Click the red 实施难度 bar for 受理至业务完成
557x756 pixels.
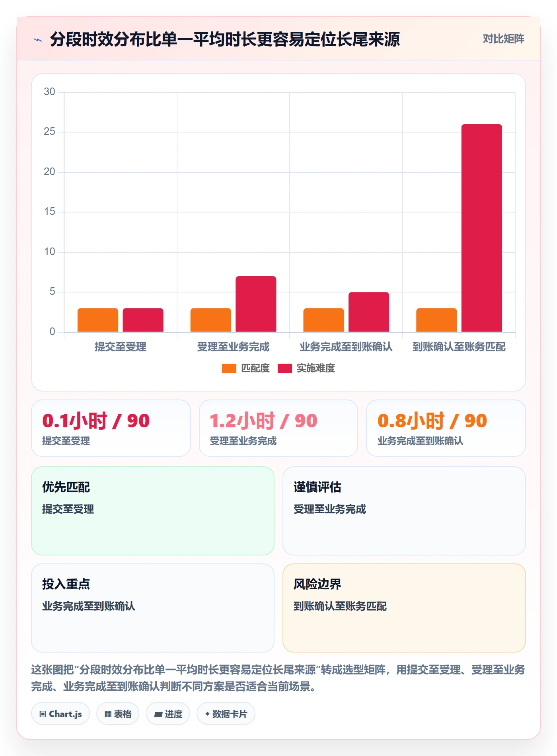[256, 304]
